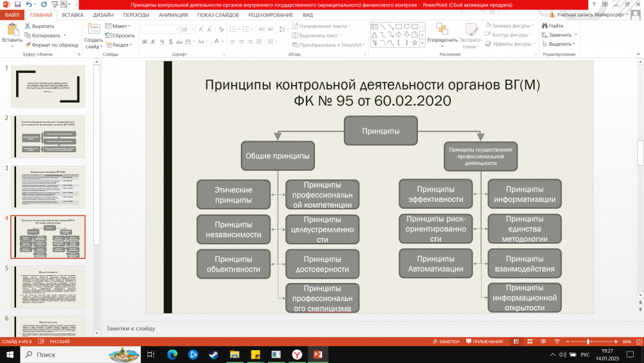This screenshot has width=644, height=363.
Task: Open the Arrange (Упорядочить) tool
Action: (442, 32)
